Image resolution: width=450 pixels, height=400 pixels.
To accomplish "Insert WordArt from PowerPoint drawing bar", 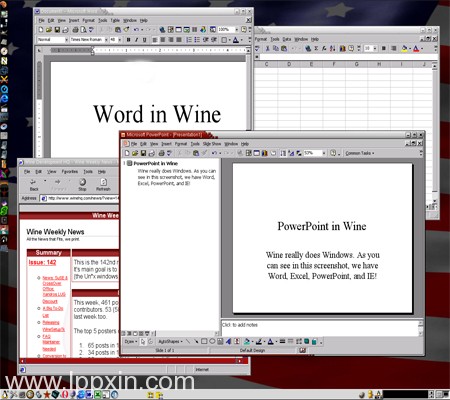I will point(228,341).
